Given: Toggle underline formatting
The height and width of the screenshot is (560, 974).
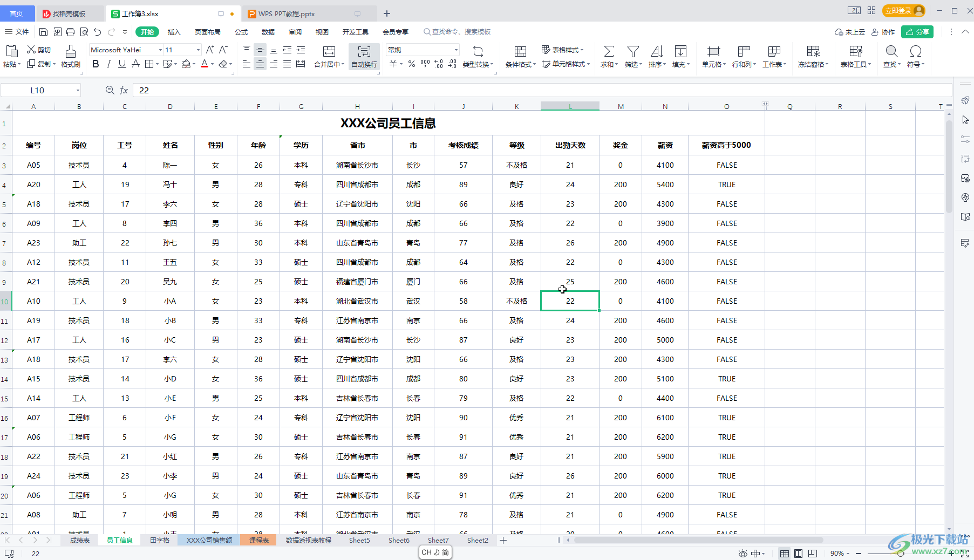Looking at the screenshot, I should (x=122, y=64).
